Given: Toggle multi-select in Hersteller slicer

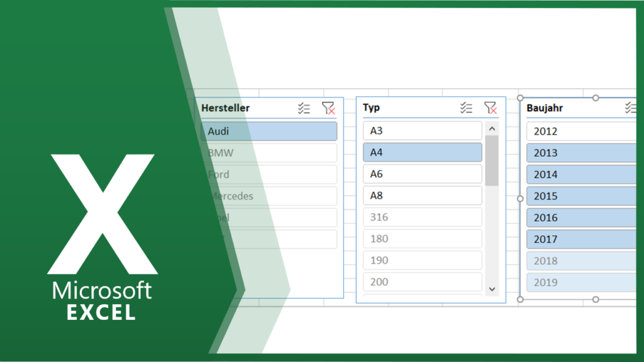Looking at the screenshot, I should [304, 108].
